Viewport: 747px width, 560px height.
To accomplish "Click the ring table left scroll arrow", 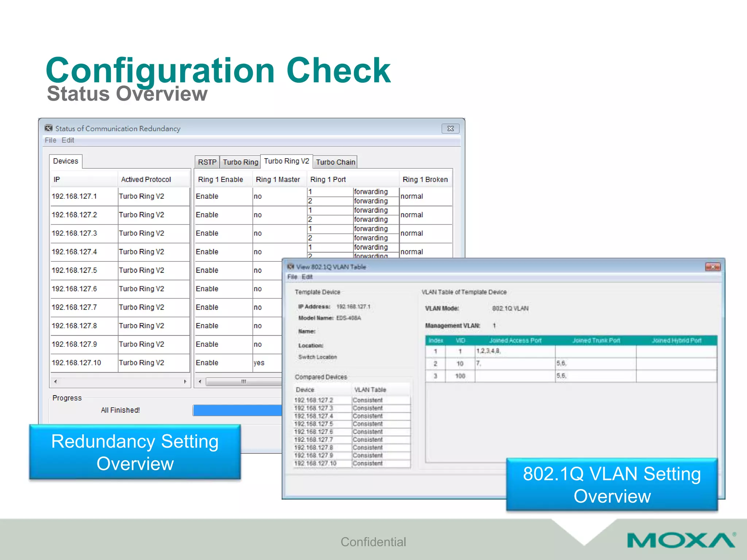I will pyautogui.click(x=200, y=382).
